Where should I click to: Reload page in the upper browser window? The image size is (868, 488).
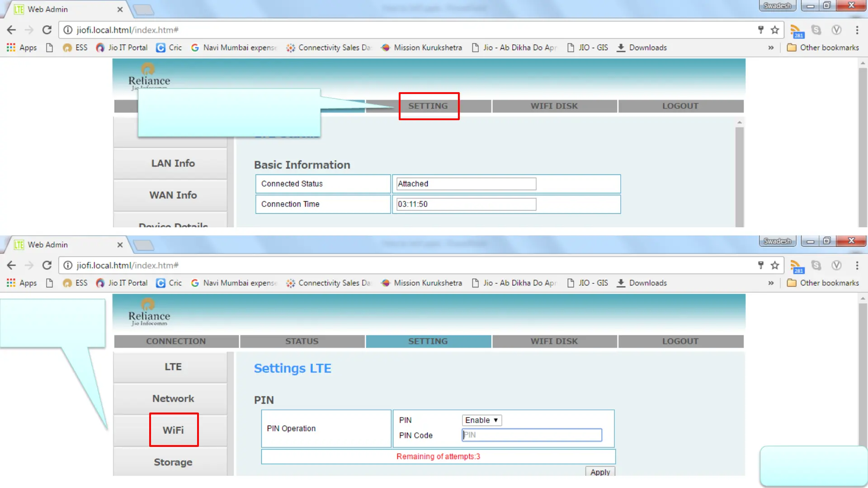(47, 30)
